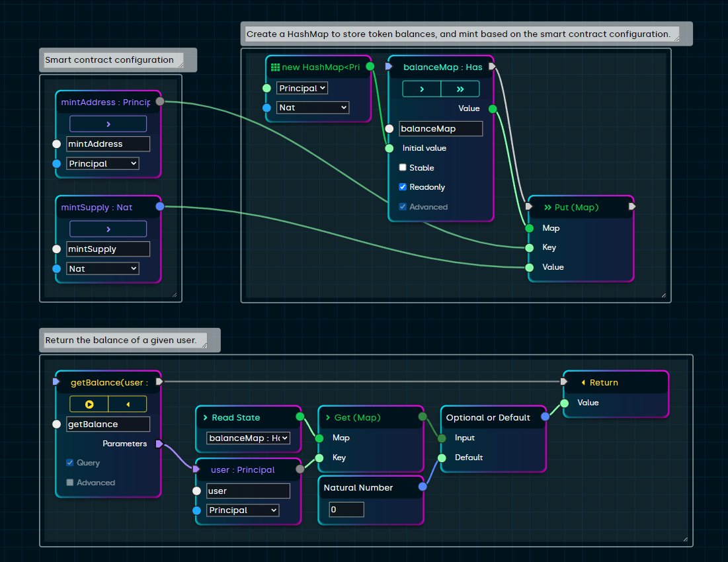
Task: Click the chevron icon on Get (Map) header
Action: click(327, 417)
